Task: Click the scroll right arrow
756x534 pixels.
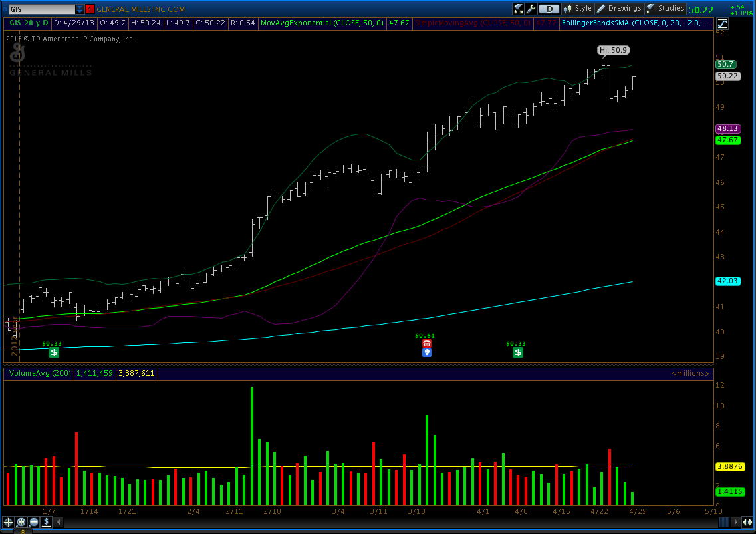Action: [735, 522]
